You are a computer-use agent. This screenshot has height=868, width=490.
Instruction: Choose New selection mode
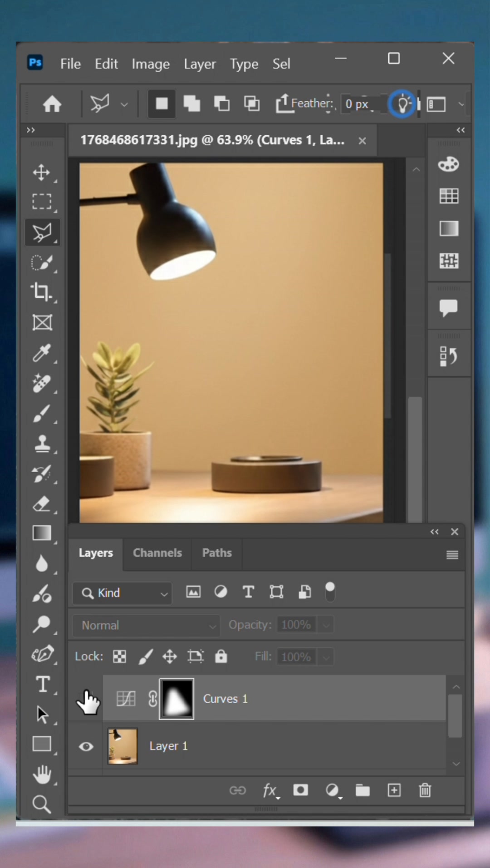click(x=162, y=104)
